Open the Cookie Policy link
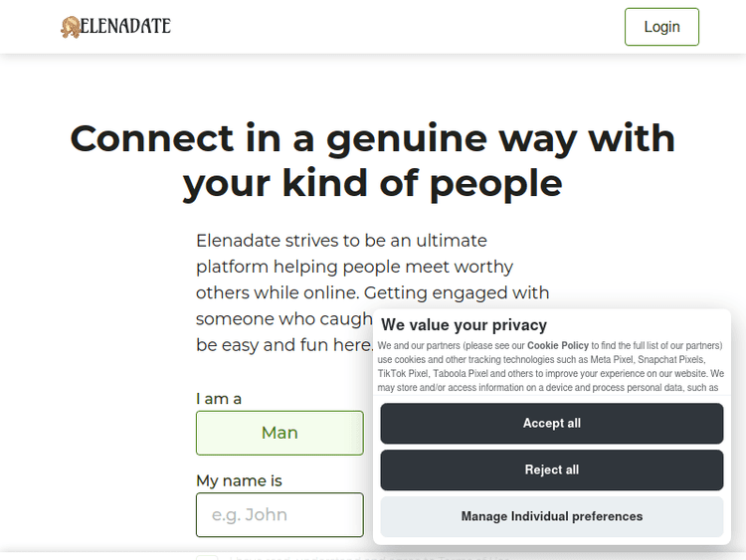Screen dimensions: 746x560 (558, 345)
